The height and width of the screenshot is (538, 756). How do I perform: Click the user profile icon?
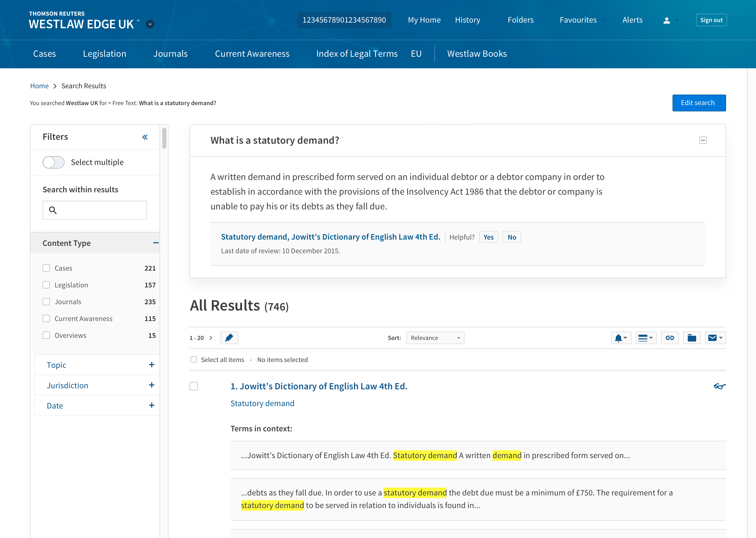(x=667, y=20)
